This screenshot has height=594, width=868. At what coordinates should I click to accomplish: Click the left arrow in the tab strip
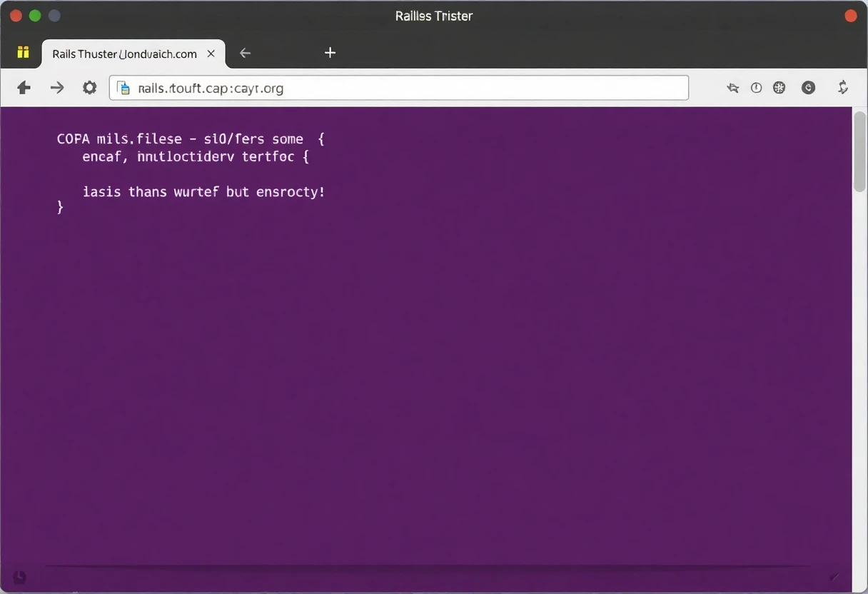(x=245, y=53)
